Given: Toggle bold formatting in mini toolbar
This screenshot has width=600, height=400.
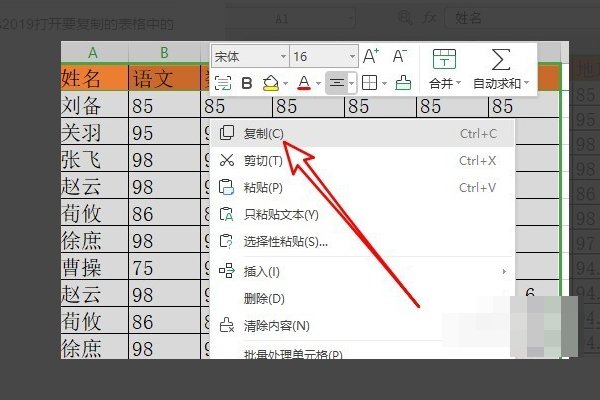Looking at the screenshot, I should point(247,83).
